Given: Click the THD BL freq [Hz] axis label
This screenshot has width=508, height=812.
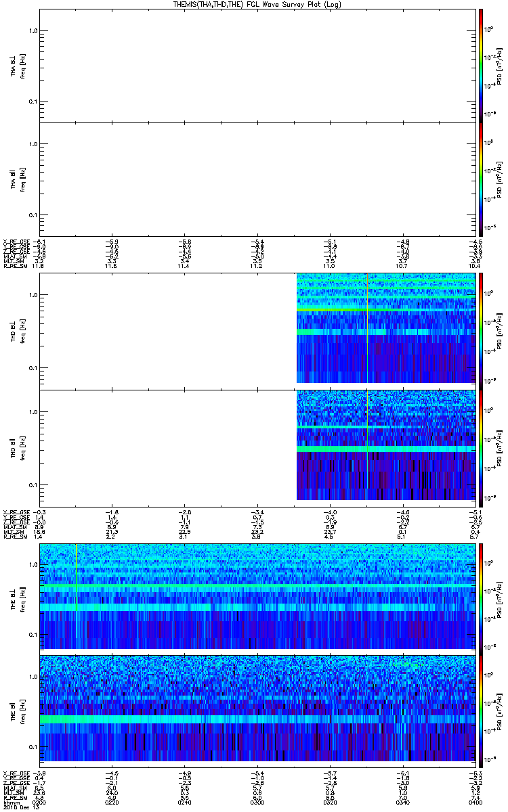Looking at the screenshot, I should click(x=23, y=330).
